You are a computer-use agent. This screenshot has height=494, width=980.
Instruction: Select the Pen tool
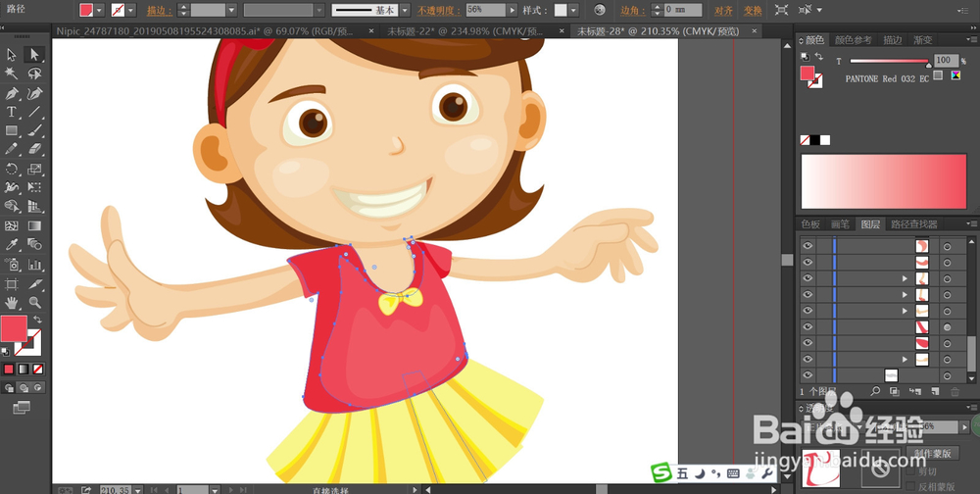tap(11, 93)
